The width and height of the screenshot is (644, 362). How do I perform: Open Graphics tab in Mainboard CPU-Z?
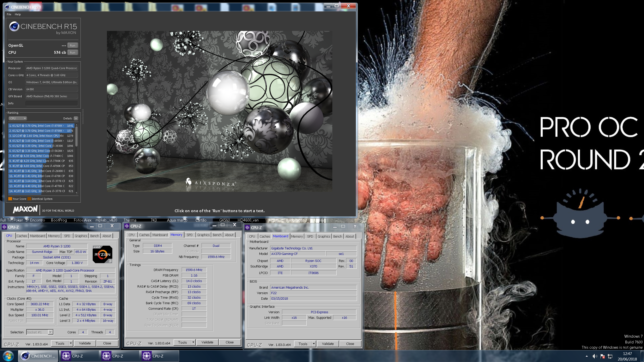[x=324, y=236]
